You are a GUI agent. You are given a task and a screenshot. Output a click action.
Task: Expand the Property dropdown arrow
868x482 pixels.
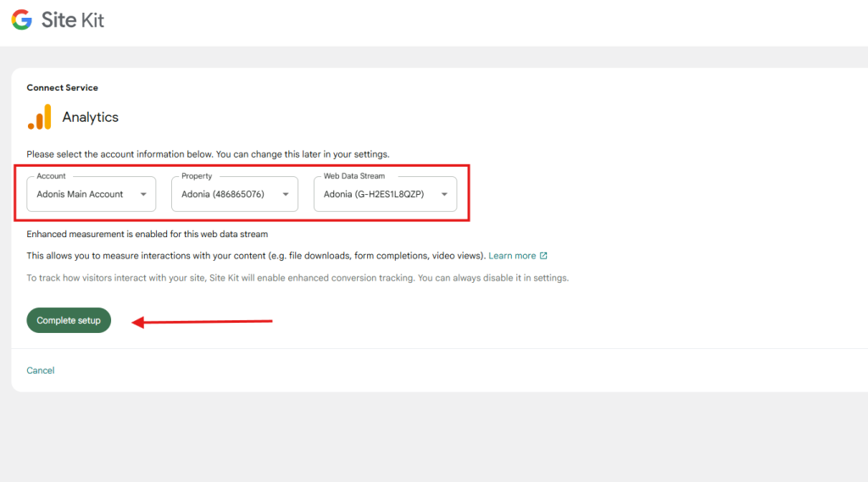click(x=286, y=195)
